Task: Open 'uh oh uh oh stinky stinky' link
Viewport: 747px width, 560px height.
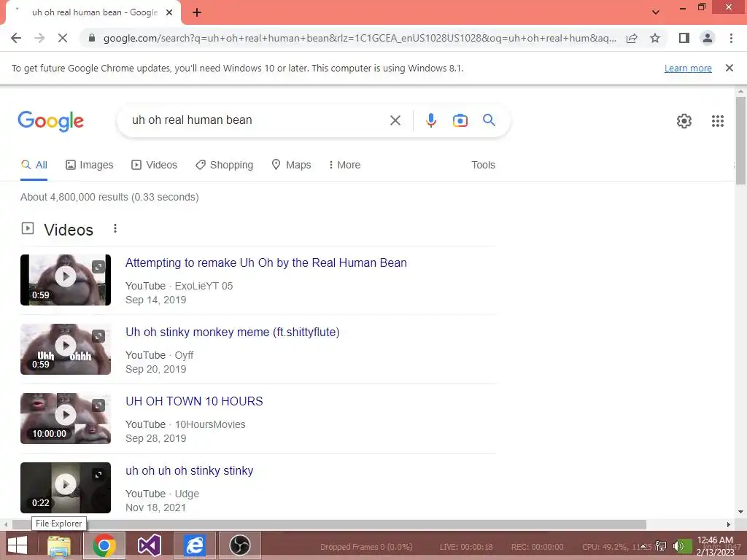Action: pos(189,470)
